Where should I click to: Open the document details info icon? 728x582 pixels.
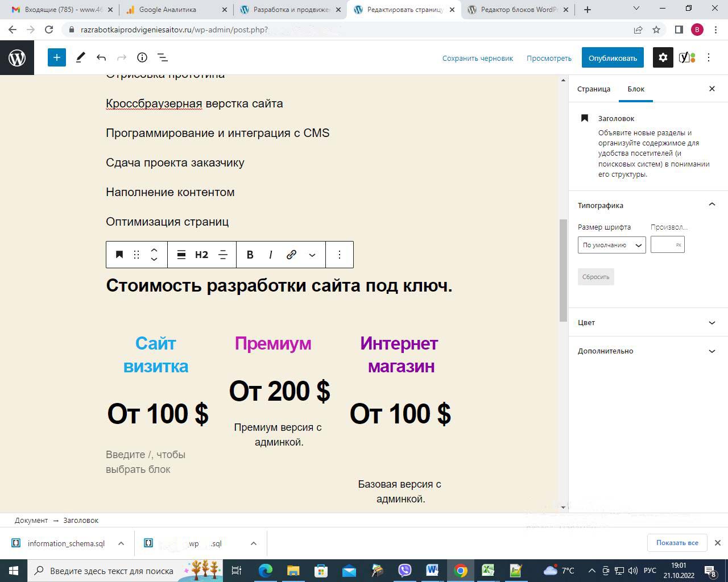coord(142,57)
